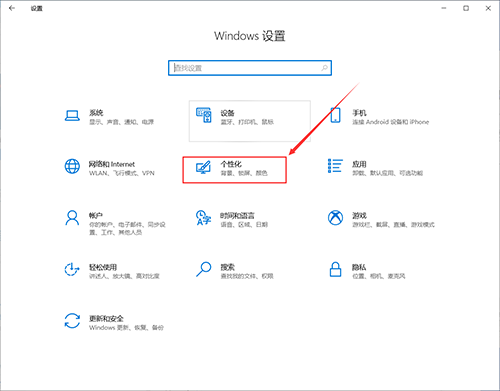Click the '游戏栏、截屏、直播、游戏模式' description
Image resolution: width=500 pixels, height=391 pixels.
[394, 225]
